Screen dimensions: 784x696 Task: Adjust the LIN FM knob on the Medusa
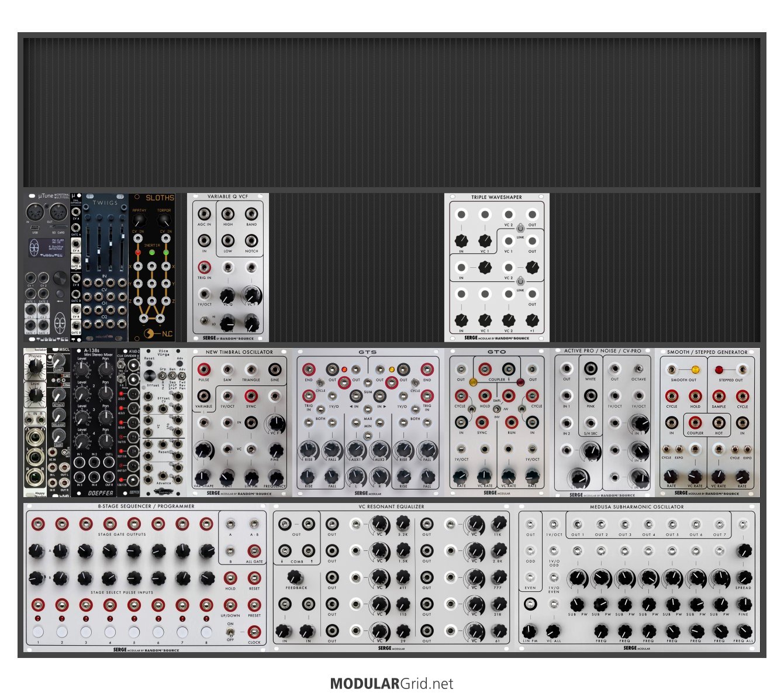[x=530, y=631]
